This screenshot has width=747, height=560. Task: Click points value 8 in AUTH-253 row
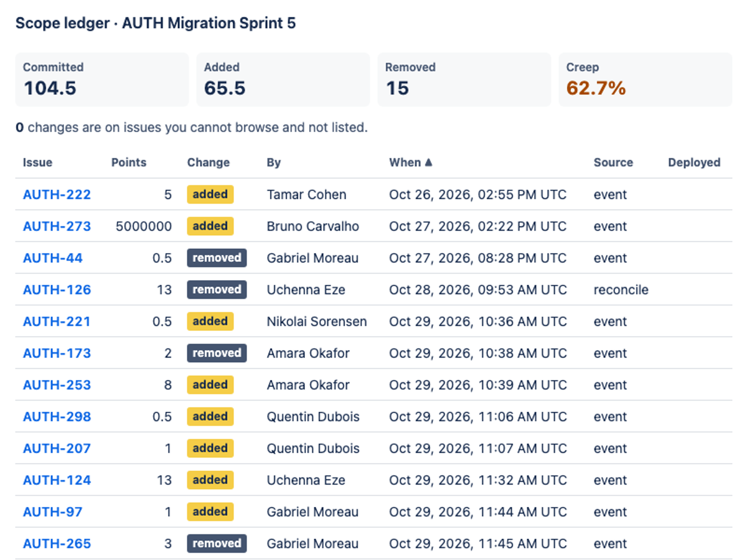[168, 385]
